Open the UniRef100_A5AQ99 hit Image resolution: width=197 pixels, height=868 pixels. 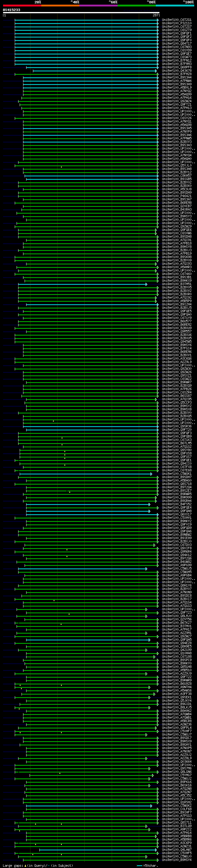tap(177, 94)
